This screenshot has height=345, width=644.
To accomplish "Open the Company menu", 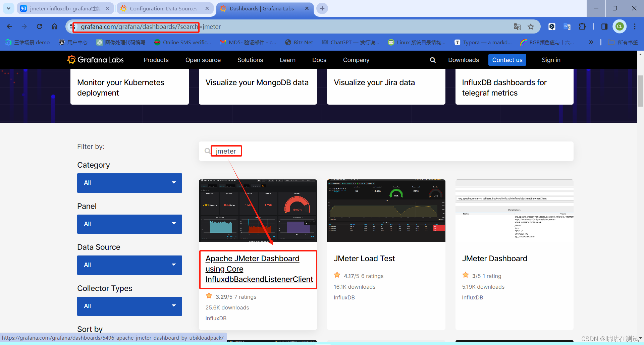I will 356,60.
